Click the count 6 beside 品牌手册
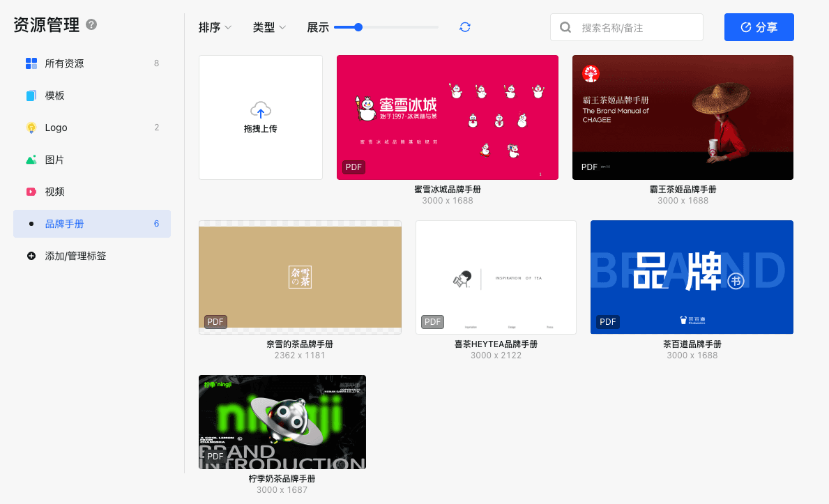Image resolution: width=829 pixels, height=504 pixels. [156, 224]
